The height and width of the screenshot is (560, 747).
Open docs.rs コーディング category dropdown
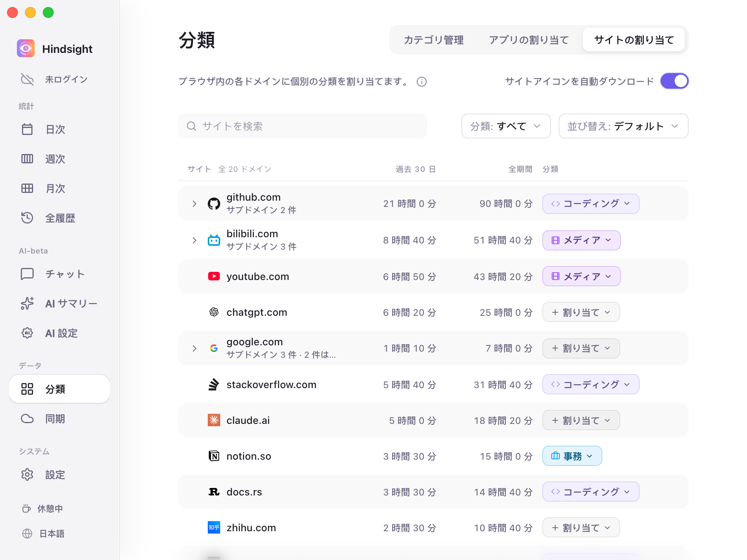tap(591, 492)
